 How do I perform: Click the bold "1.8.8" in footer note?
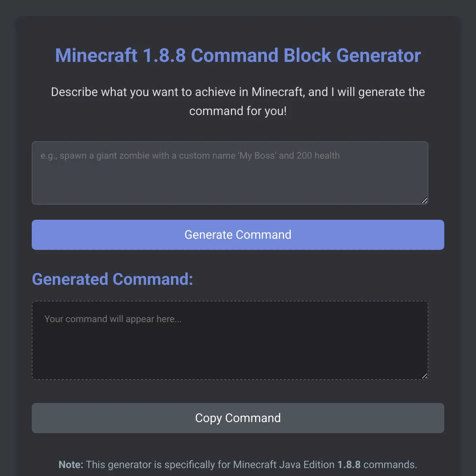point(349,464)
